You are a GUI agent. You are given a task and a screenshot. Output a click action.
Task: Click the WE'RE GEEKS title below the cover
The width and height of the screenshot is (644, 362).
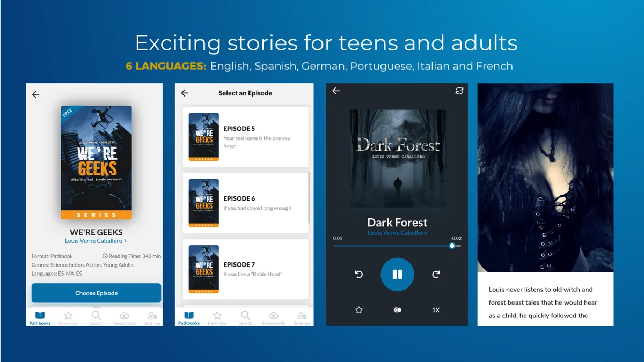pyautogui.click(x=96, y=232)
